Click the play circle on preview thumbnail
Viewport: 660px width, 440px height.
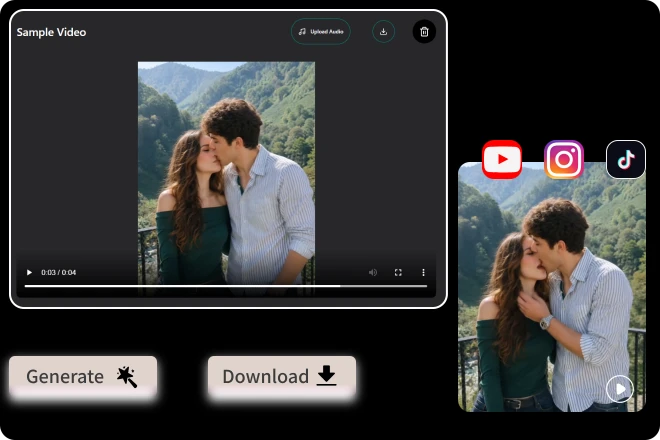tap(620, 389)
